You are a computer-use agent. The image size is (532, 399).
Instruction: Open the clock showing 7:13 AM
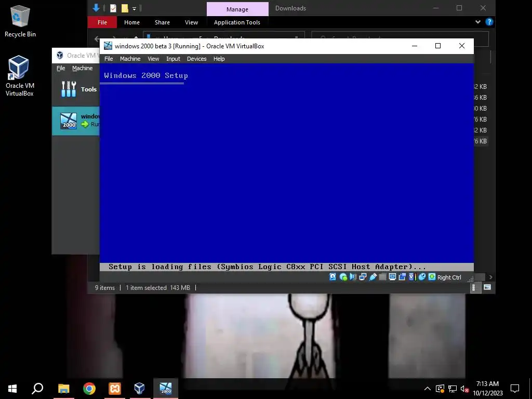[x=487, y=389]
